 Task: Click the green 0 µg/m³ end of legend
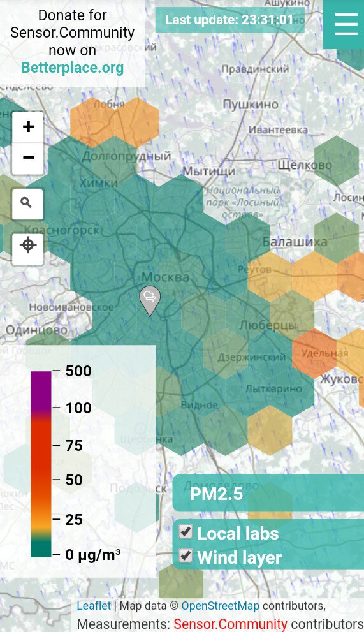tap(41, 549)
